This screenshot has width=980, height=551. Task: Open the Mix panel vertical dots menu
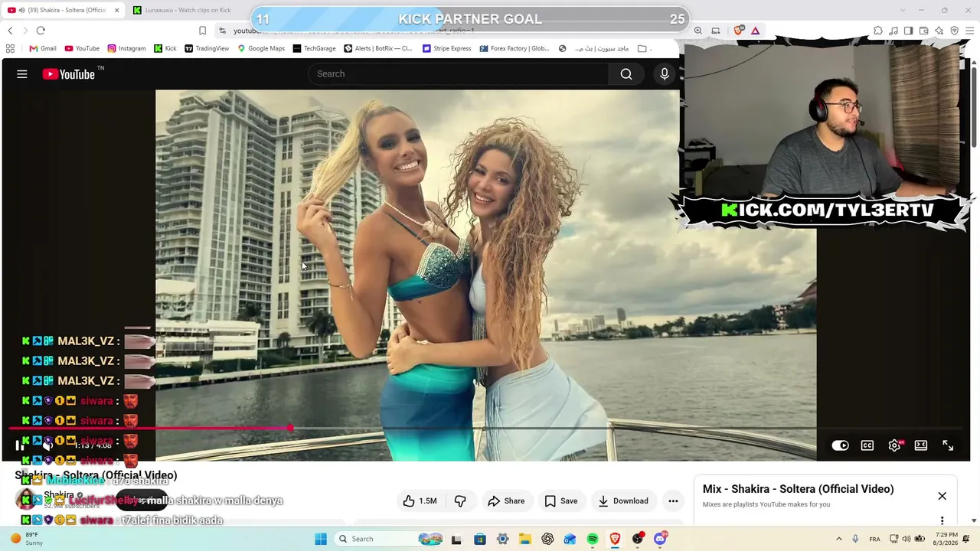[942, 520]
